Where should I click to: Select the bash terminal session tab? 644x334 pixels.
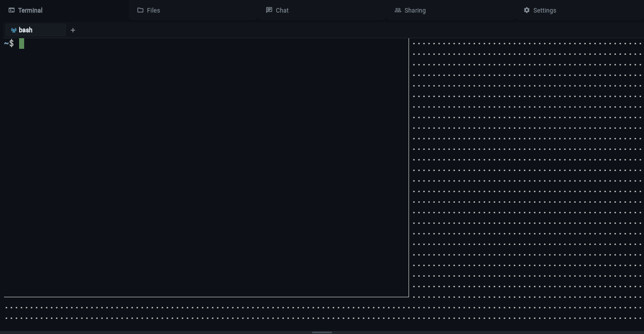point(35,30)
